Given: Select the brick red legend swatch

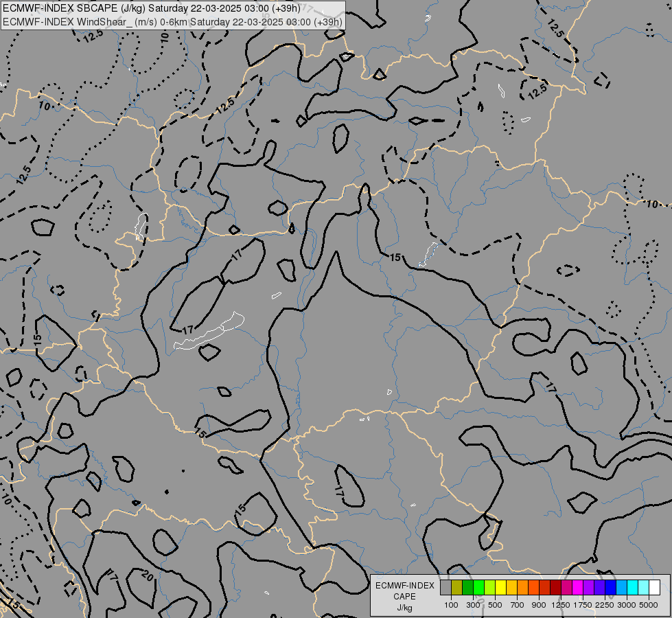Looking at the screenshot, I should coord(545,588).
